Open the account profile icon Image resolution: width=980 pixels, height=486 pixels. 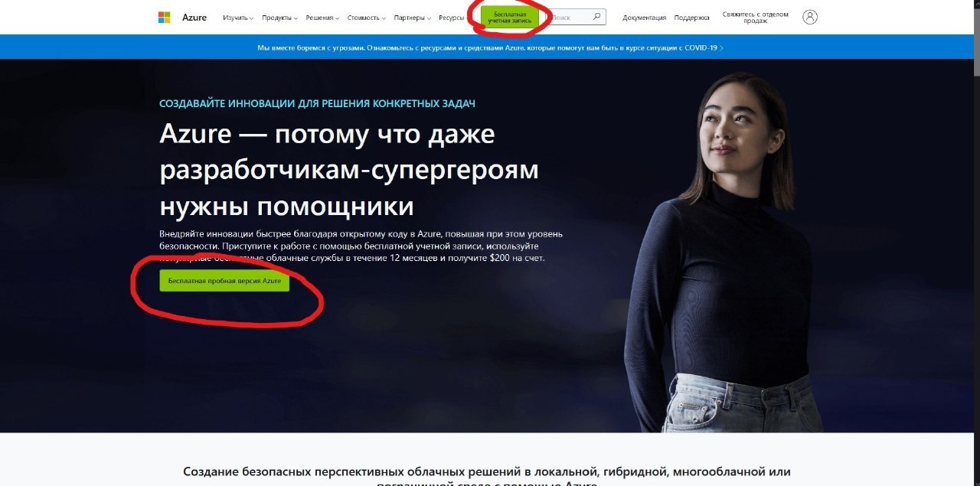tap(810, 17)
